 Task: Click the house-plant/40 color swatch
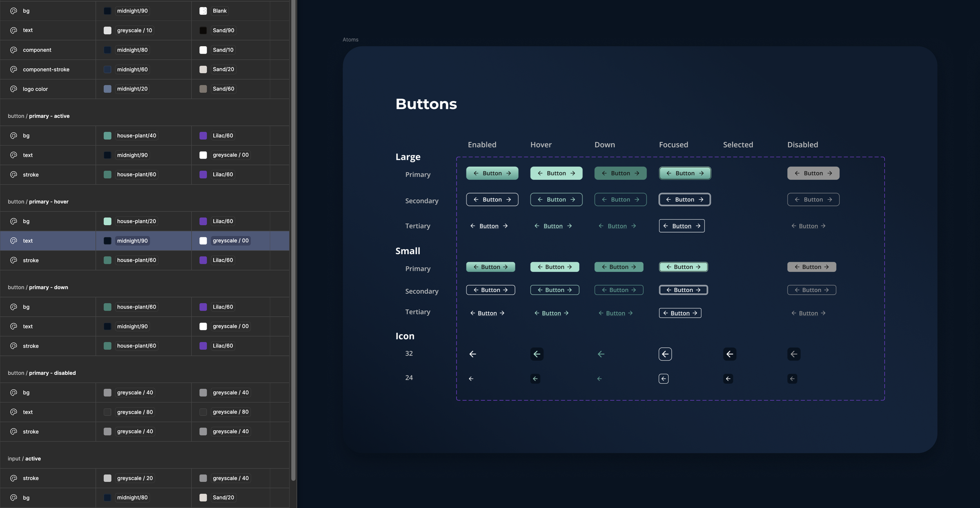pos(107,136)
